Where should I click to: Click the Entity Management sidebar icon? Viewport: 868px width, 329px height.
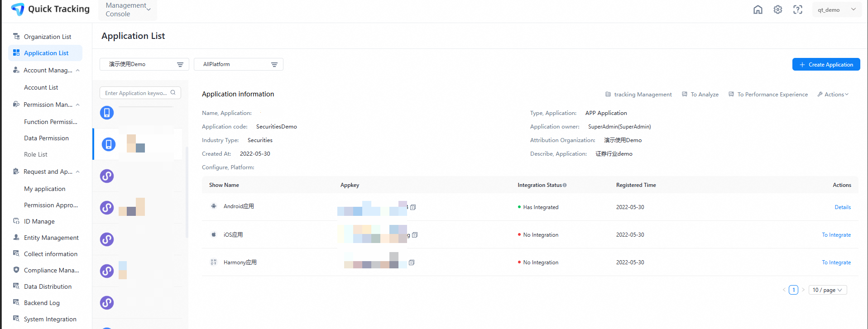[x=16, y=237]
